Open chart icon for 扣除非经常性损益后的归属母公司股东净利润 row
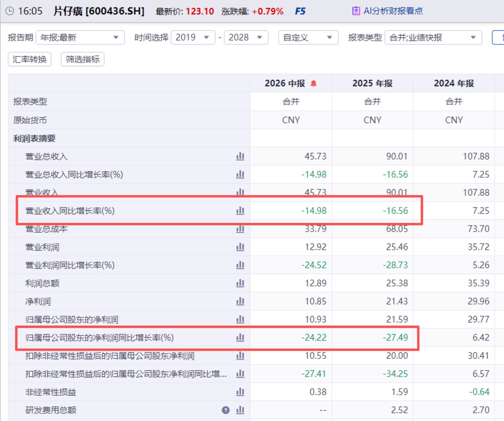The height and width of the screenshot is (421, 504). (x=240, y=356)
